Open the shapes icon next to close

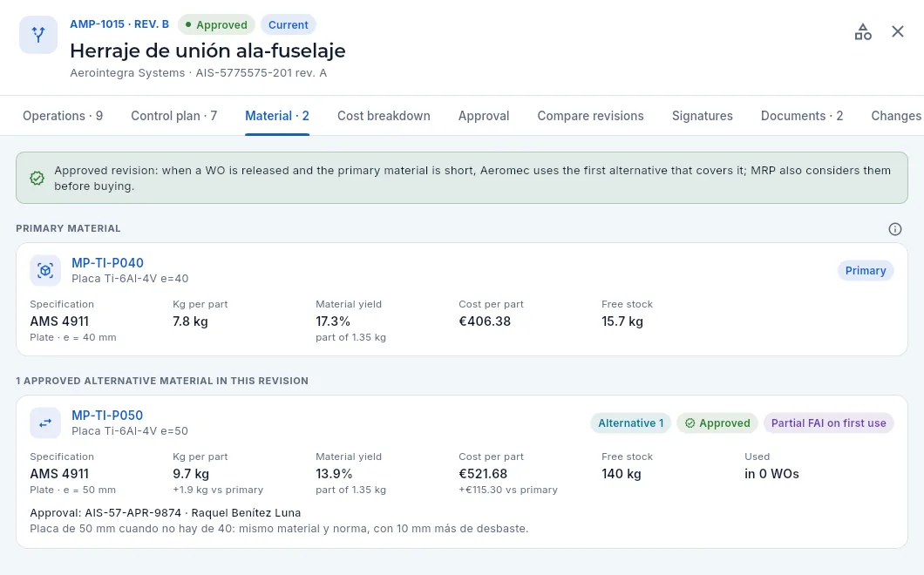863,32
